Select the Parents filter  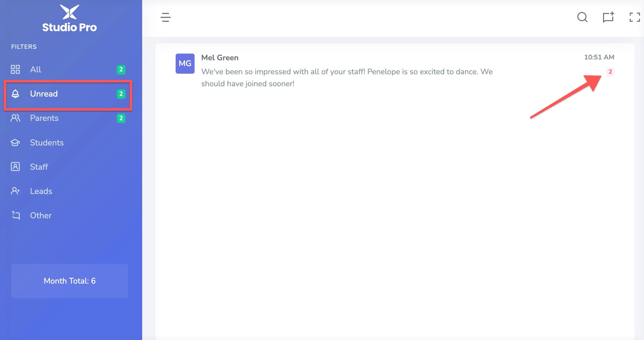click(x=68, y=118)
